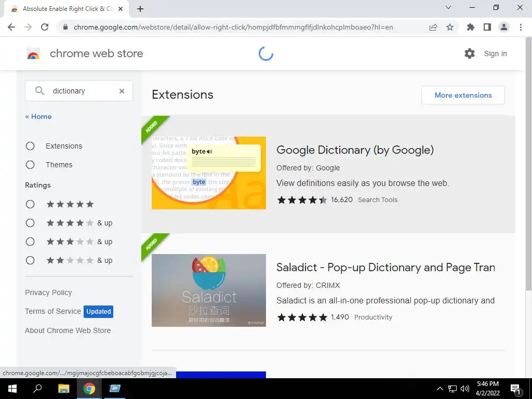Screen dimensions: 532x399
Task: Click the page vertical scrollbar
Action: 528,164
